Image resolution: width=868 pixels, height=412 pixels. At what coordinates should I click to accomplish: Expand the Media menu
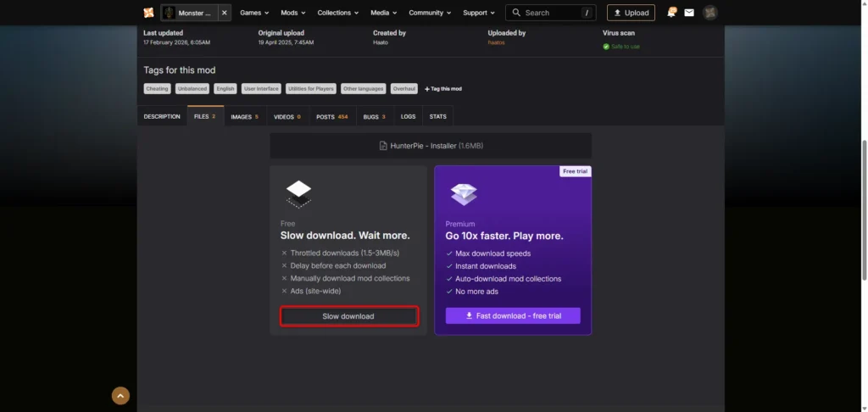pos(384,13)
